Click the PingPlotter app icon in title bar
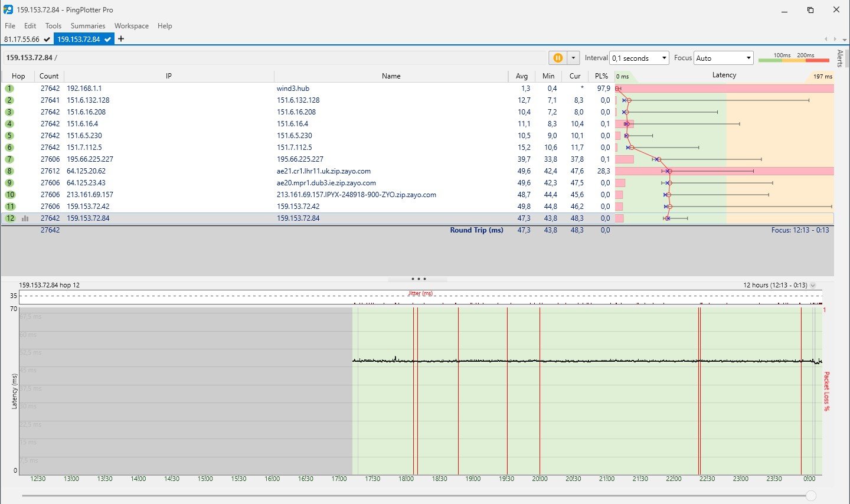Viewport: 850px width, 504px height. (8, 9)
